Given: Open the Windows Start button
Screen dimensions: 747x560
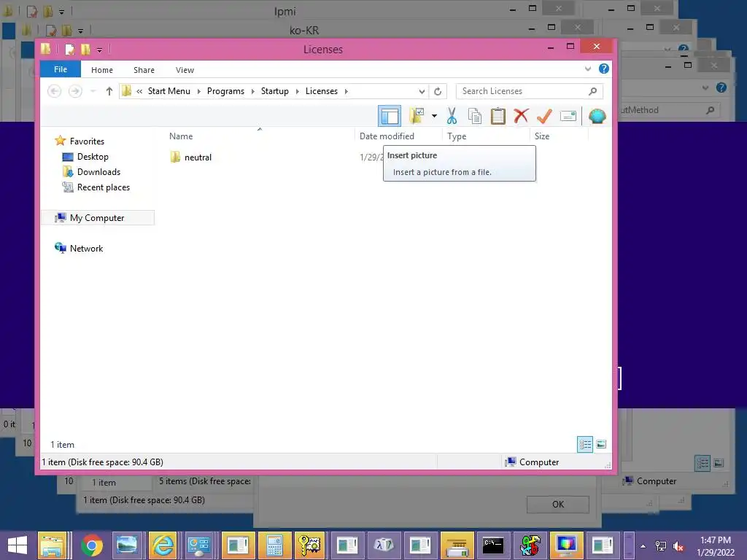Looking at the screenshot, I should click(x=18, y=545).
